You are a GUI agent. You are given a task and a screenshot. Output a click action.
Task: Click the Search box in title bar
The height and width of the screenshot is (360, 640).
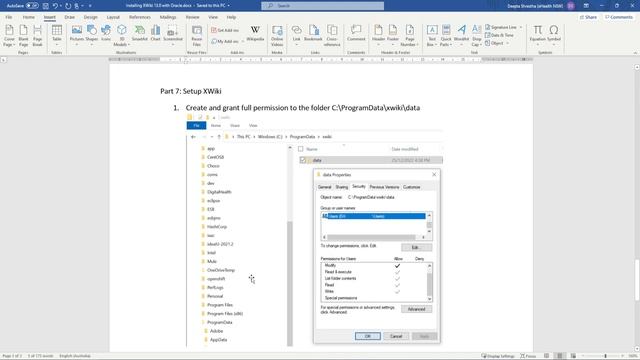coord(322,6)
